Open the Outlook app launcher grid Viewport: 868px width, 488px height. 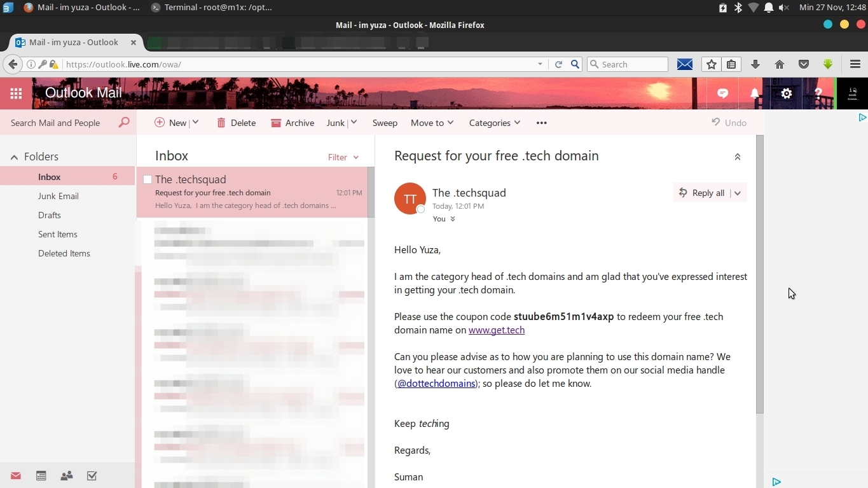click(x=16, y=94)
